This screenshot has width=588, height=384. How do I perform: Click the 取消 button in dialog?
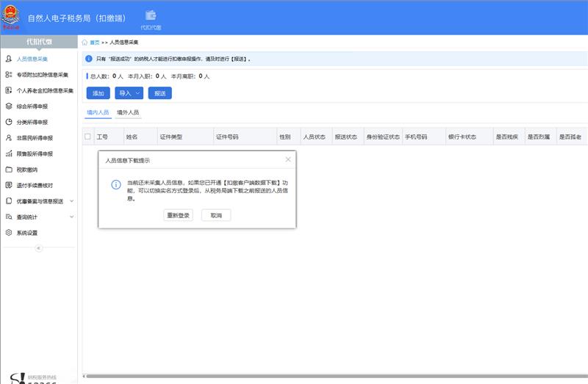[216, 215]
